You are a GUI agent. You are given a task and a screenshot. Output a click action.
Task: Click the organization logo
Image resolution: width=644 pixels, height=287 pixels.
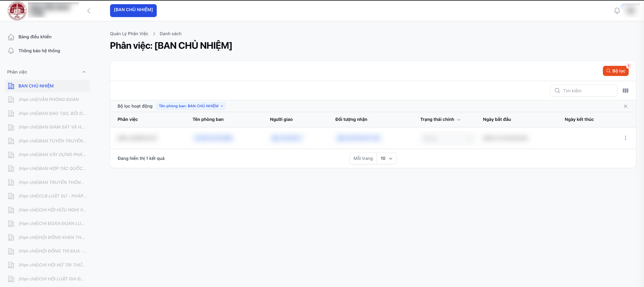tap(17, 11)
